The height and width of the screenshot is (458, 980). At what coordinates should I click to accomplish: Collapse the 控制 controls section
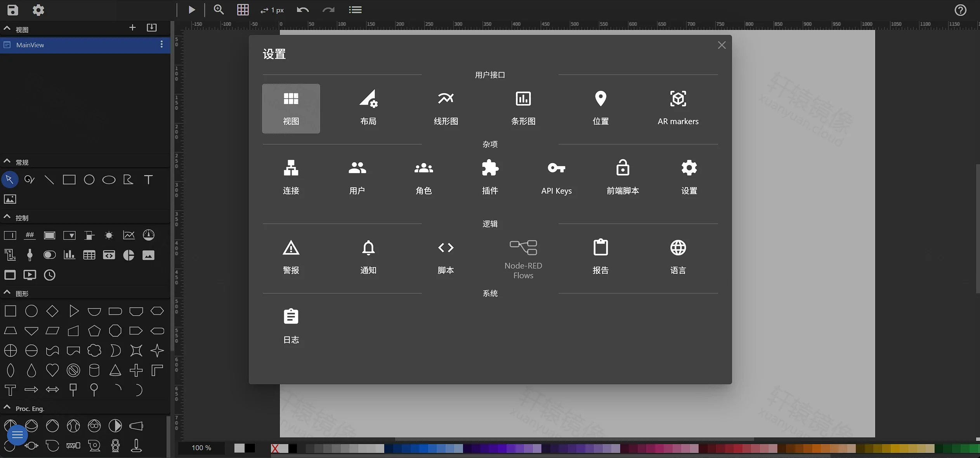[x=7, y=217]
